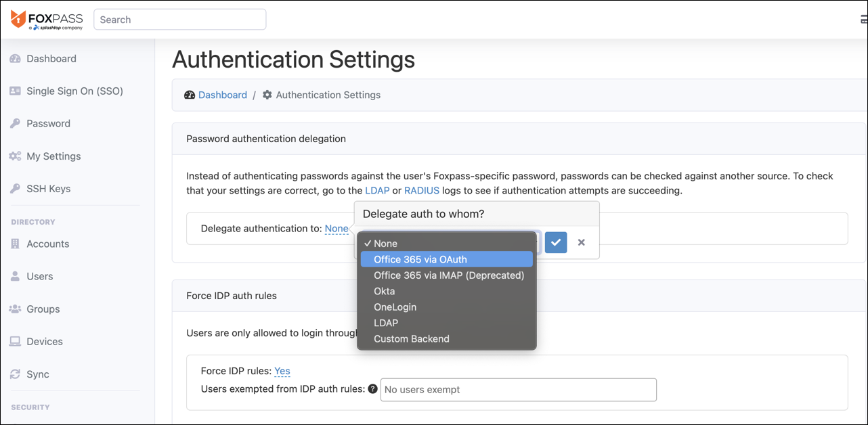Click the DIRECTORY section label
This screenshot has width=868, height=425.
33,222
